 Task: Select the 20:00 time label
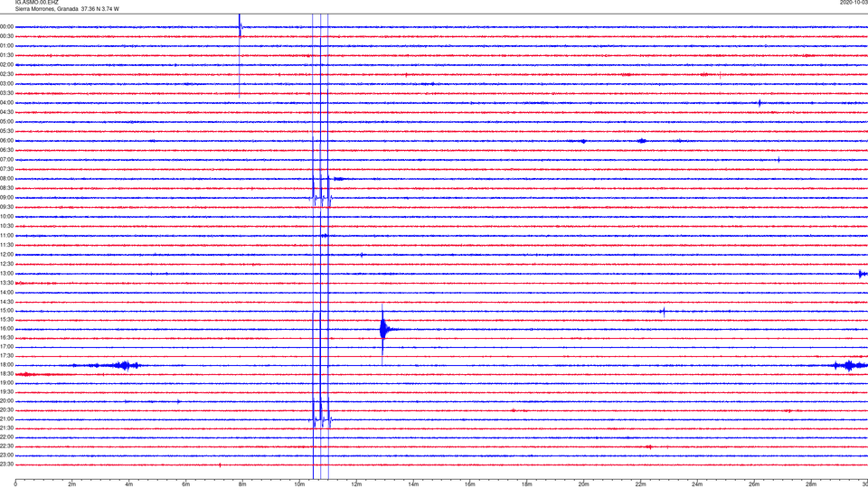tap(6, 401)
